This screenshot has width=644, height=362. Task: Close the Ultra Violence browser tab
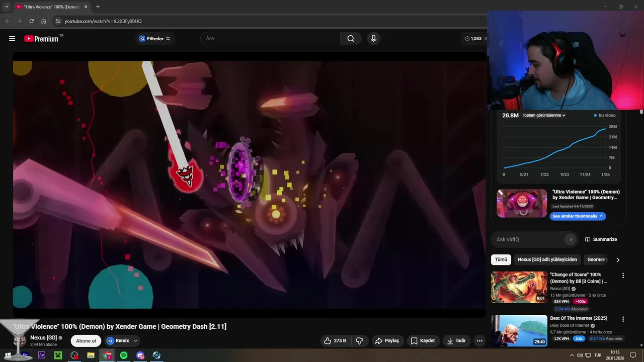[x=86, y=7]
